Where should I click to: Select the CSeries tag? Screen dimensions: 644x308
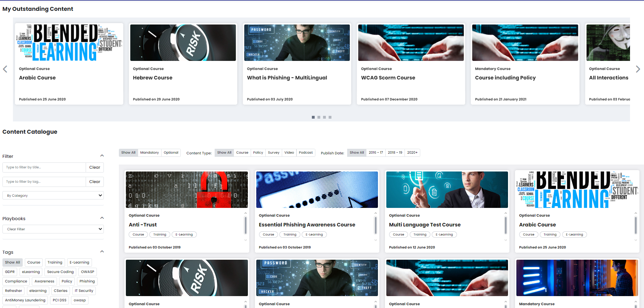[60, 290]
